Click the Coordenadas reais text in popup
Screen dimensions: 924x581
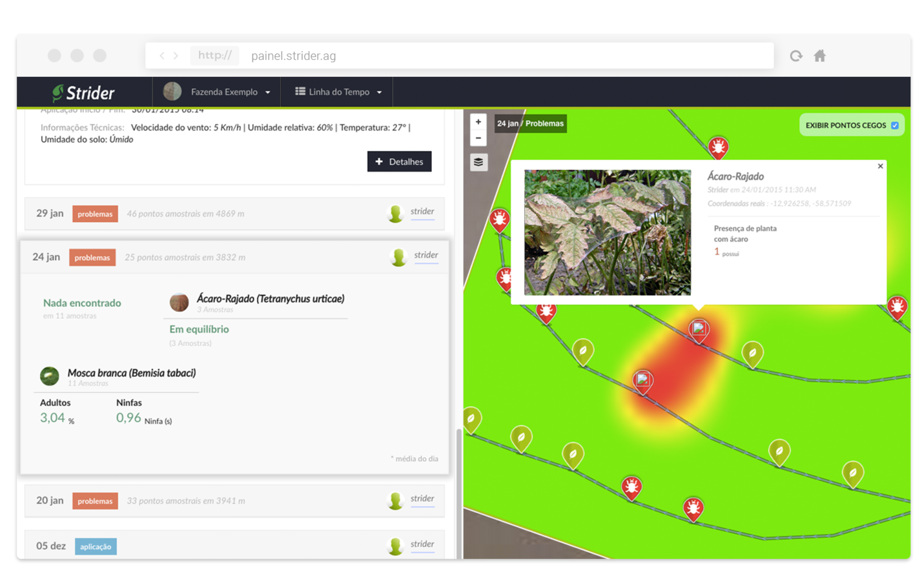(x=779, y=203)
